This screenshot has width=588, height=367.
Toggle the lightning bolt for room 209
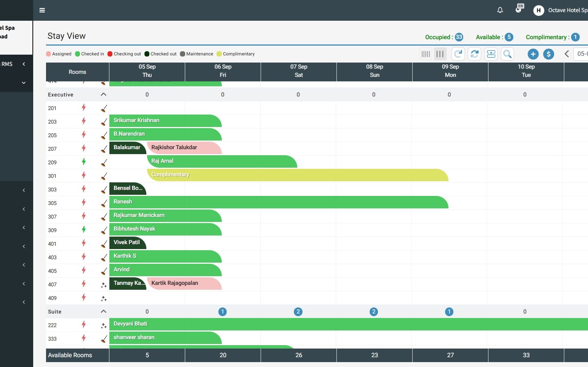[x=84, y=162]
